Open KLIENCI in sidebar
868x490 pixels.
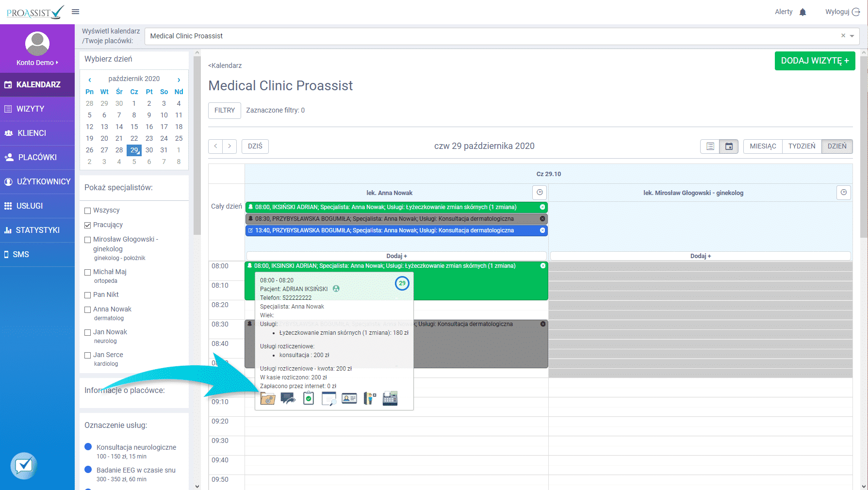click(37, 133)
